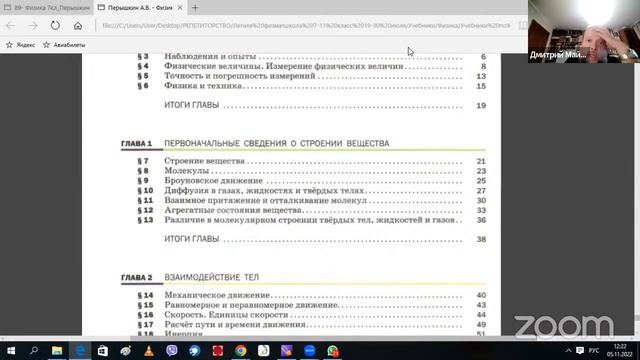Click § 7 Строение вещества entry
Screen dimensions: 640x360
tap(311, 161)
